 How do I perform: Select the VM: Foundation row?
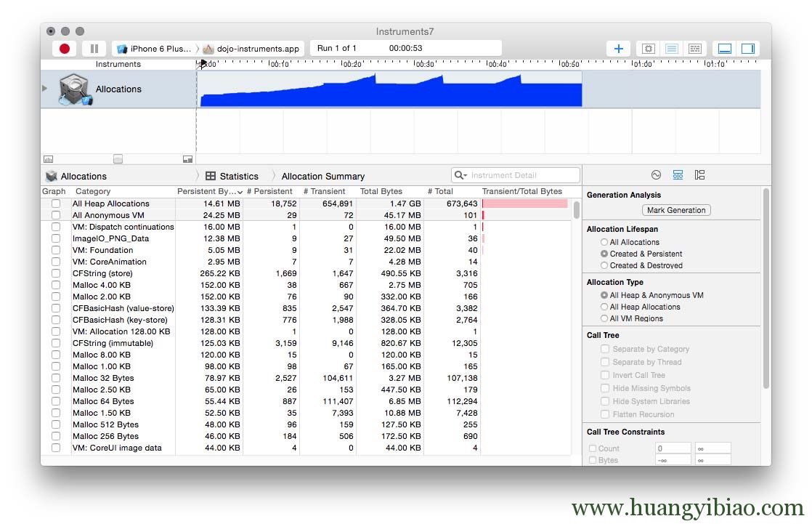coord(306,250)
